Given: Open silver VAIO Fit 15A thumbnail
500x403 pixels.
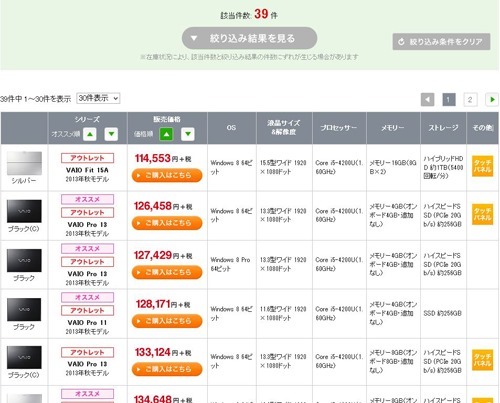Looking at the screenshot, I should click(x=24, y=163).
